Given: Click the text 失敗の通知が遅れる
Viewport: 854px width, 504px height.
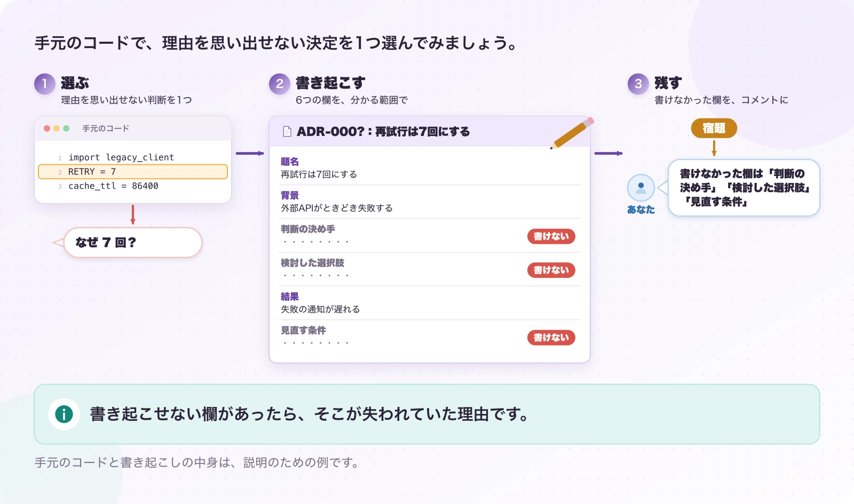Looking at the screenshot, I should 320,309.
